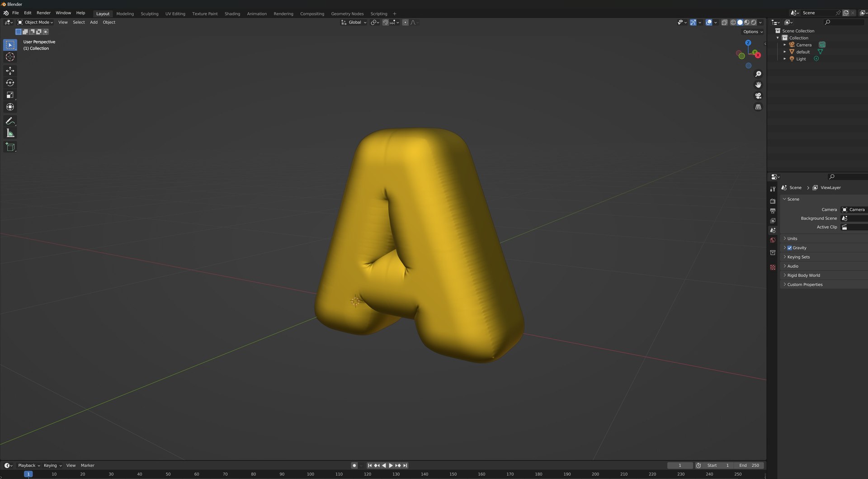Choose the Move tool
The height and width of the screenshot is (479, 868).
10,71
